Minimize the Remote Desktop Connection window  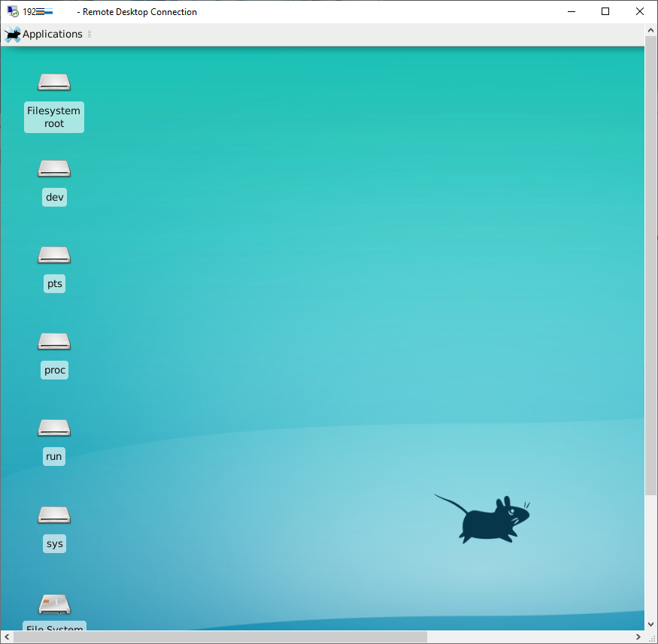[x=571, y=12]
